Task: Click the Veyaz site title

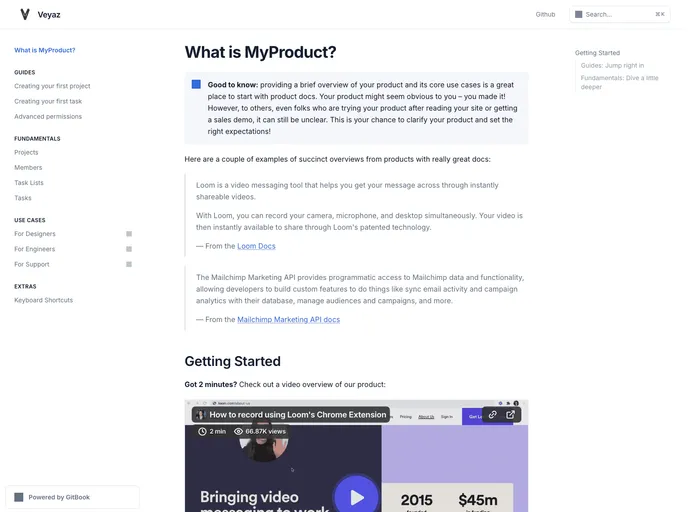Action: (49, 14)
